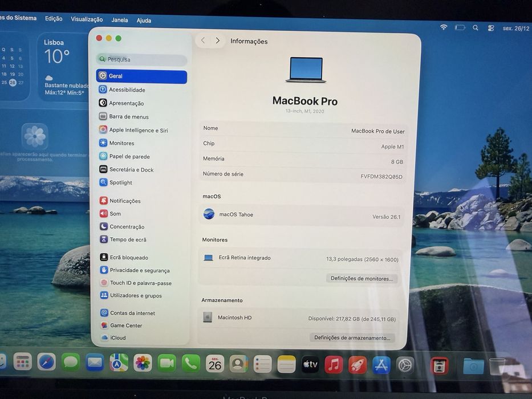532x399 pixels.
Task: Go forward with the right chevron
Action: (217, 40)
